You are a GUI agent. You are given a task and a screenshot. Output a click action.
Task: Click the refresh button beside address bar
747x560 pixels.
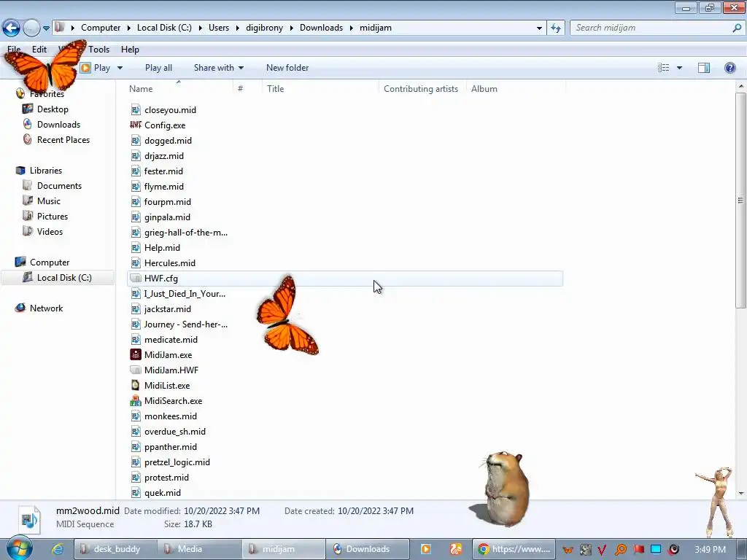click(x=555, y=28)
